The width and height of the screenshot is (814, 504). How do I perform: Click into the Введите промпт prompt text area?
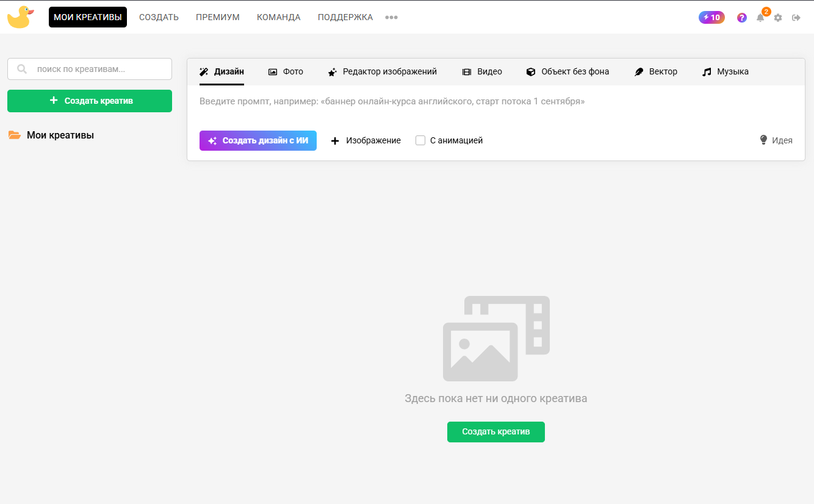point(496,102)
